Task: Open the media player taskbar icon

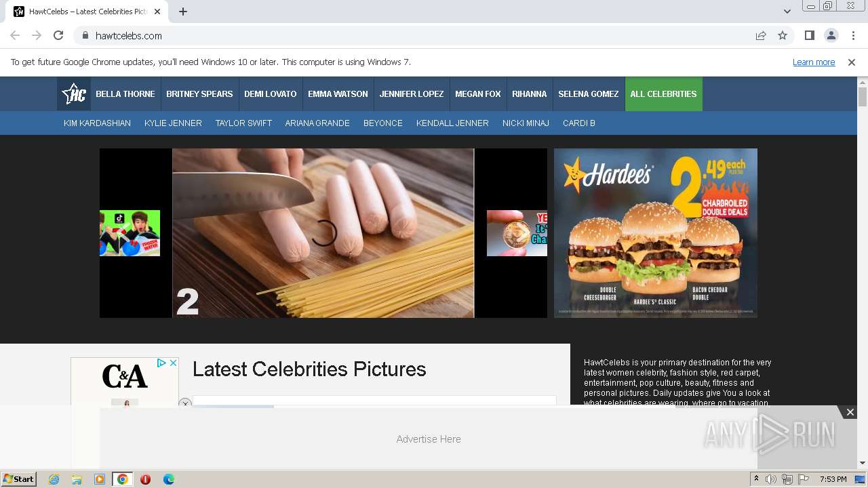Action: point(100,479)
